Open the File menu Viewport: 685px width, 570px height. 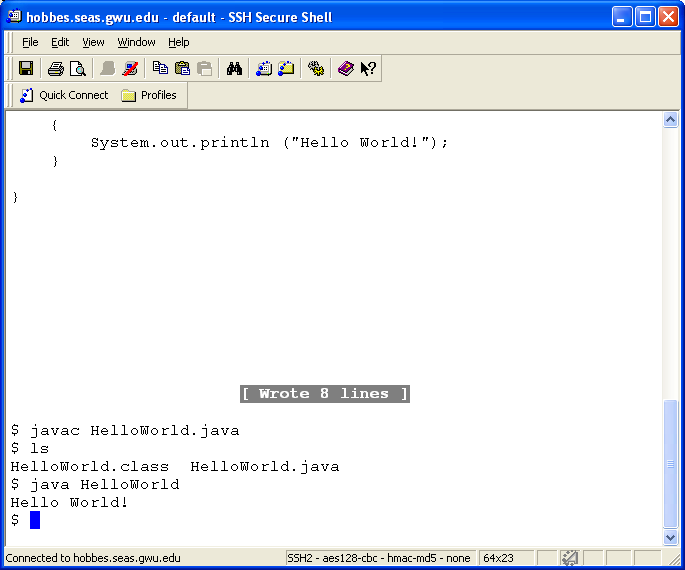[30, 42]
